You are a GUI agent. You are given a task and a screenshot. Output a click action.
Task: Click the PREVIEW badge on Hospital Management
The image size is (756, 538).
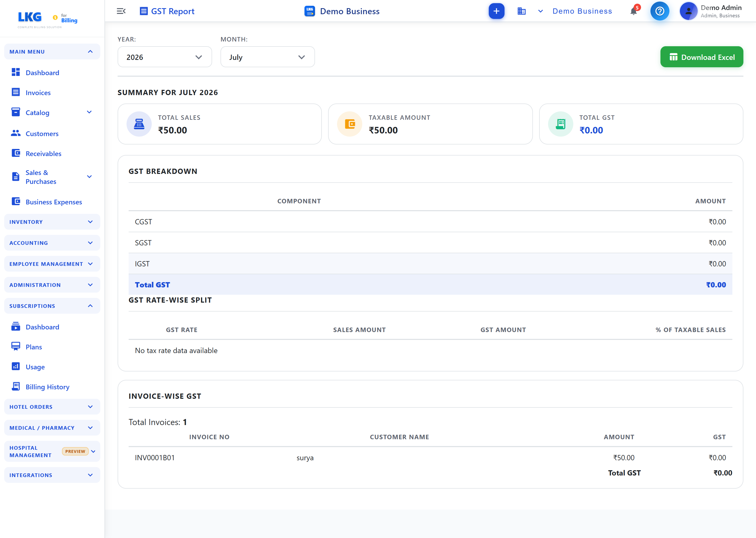click(75, 451)
